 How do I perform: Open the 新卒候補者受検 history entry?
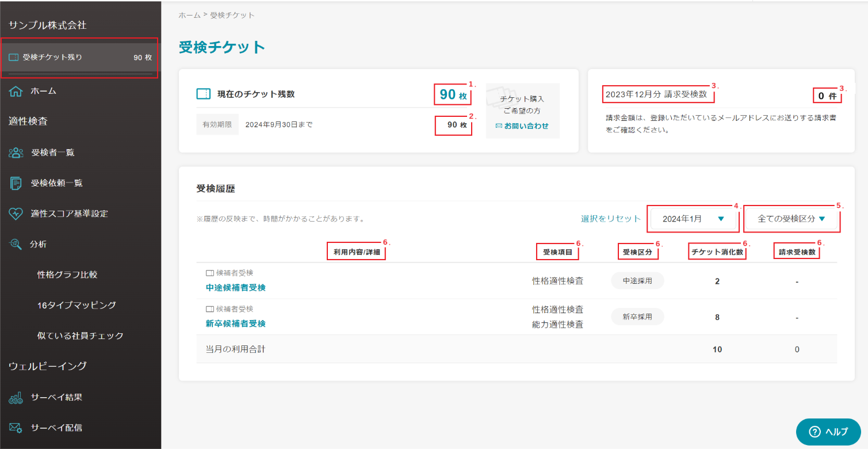click(236, 324)
